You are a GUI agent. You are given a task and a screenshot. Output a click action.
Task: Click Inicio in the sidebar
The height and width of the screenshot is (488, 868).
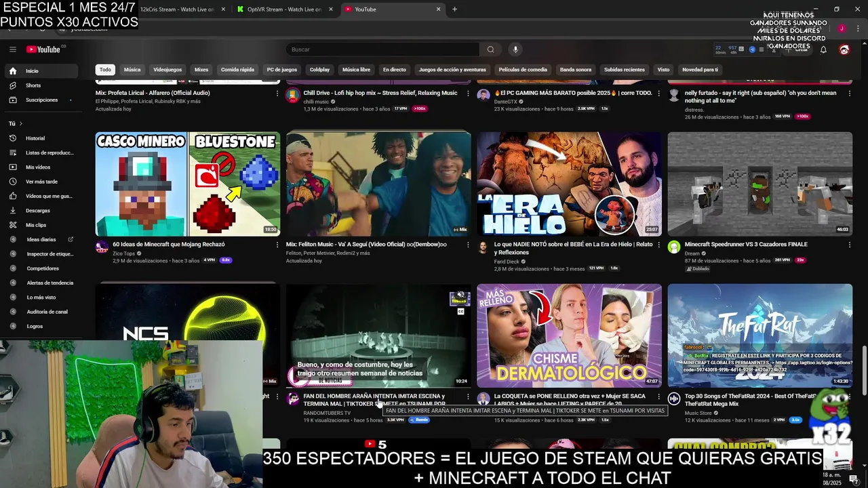(41, 70)
